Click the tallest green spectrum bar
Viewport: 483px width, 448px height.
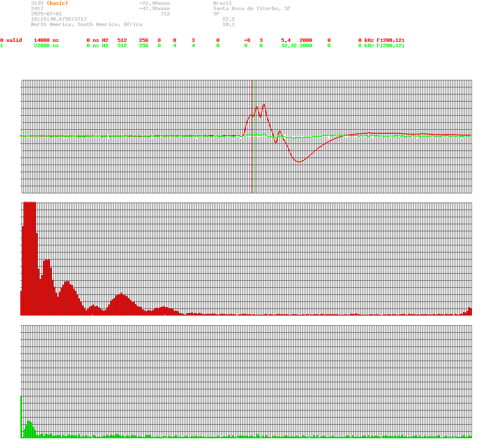tap(21, 417)
